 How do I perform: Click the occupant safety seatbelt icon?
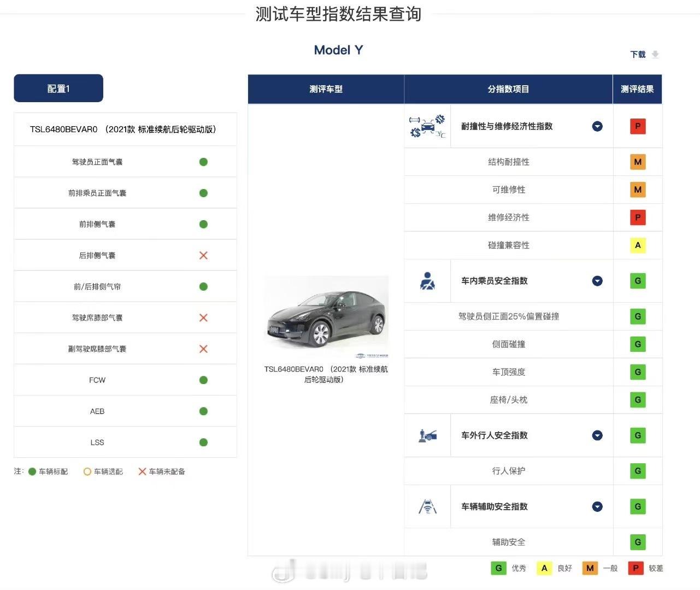pyautogui.click(x=427, y=281)
